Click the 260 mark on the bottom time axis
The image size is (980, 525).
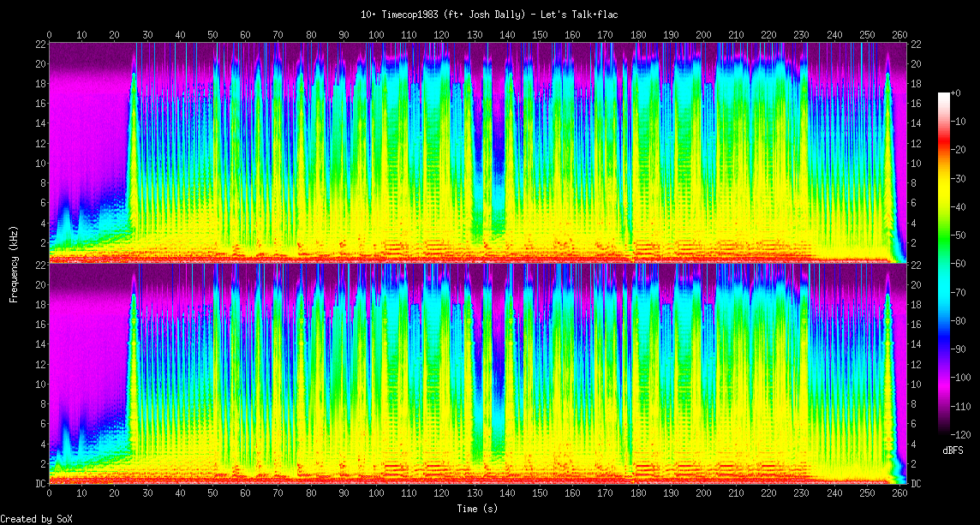(x=899, y=493)
